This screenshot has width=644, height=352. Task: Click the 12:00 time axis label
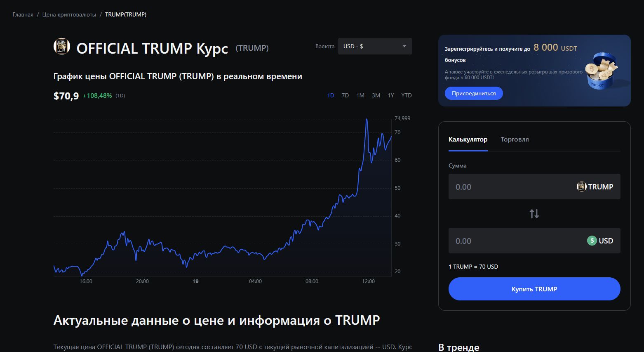[x=368, y=281]
